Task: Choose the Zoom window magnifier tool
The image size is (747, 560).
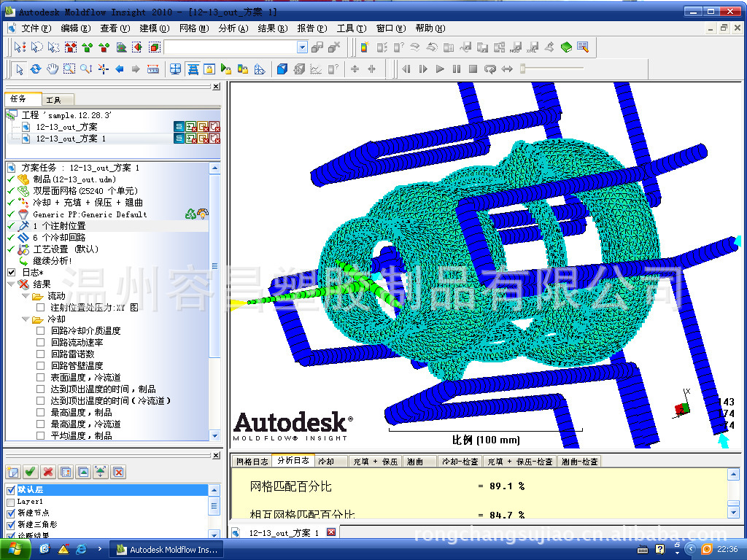Action: [69, 69]
